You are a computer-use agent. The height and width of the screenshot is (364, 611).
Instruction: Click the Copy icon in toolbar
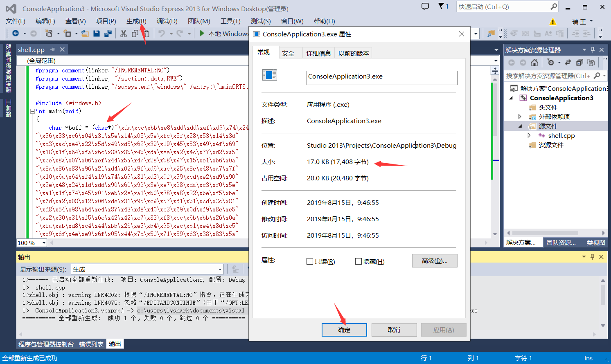click(135, 34)
